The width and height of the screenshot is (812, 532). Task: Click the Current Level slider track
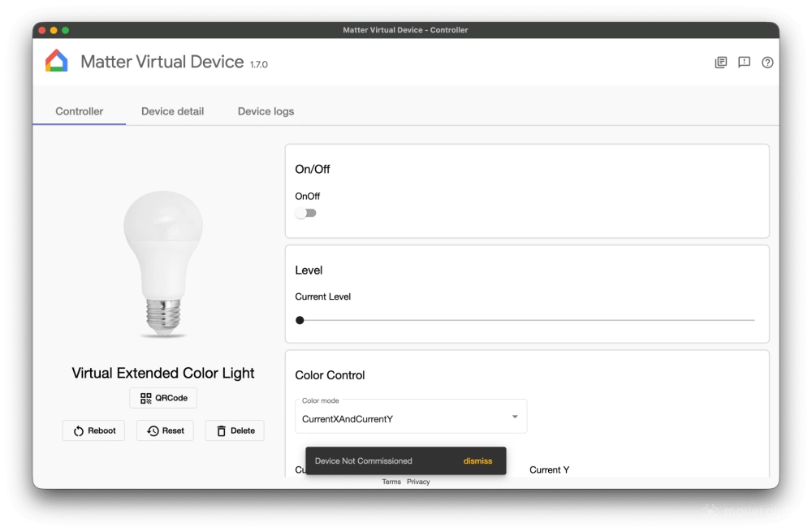click(525, 320)
